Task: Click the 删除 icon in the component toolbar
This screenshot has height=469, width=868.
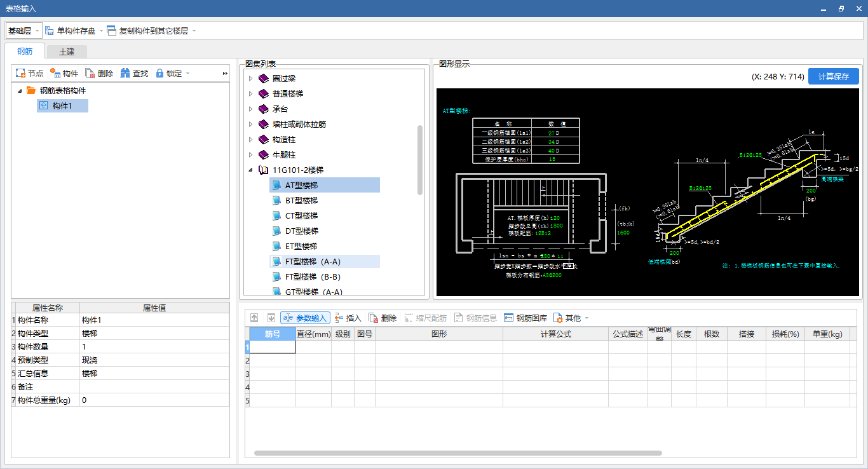Action: [x=90, y=74]
